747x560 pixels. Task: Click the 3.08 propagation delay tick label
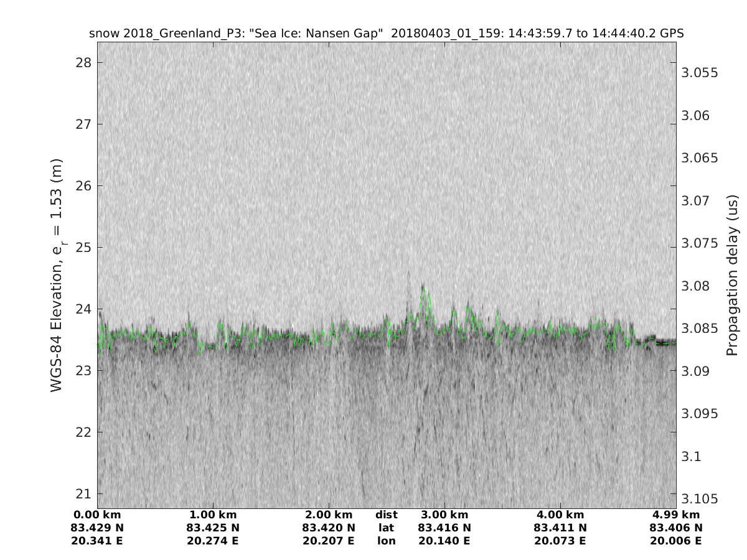tap(697, 286)
